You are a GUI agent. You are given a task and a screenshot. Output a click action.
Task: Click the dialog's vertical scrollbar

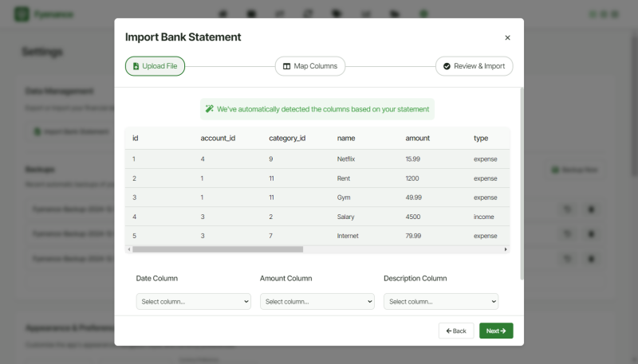522,183
